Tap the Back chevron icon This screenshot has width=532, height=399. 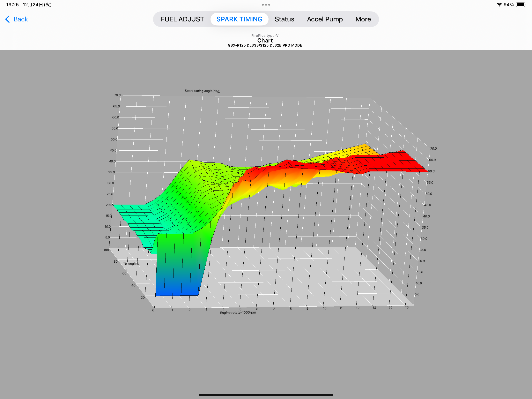tap(7, 19)
